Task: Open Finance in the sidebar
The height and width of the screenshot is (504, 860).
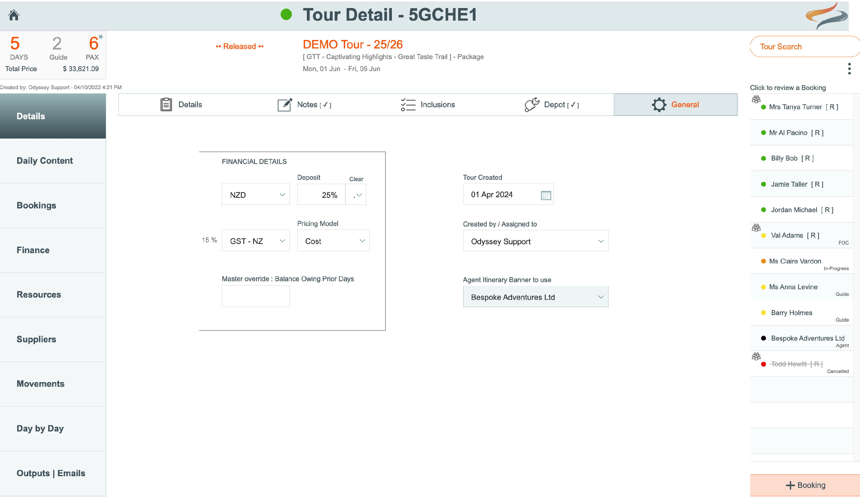Action: click(33, 250)
